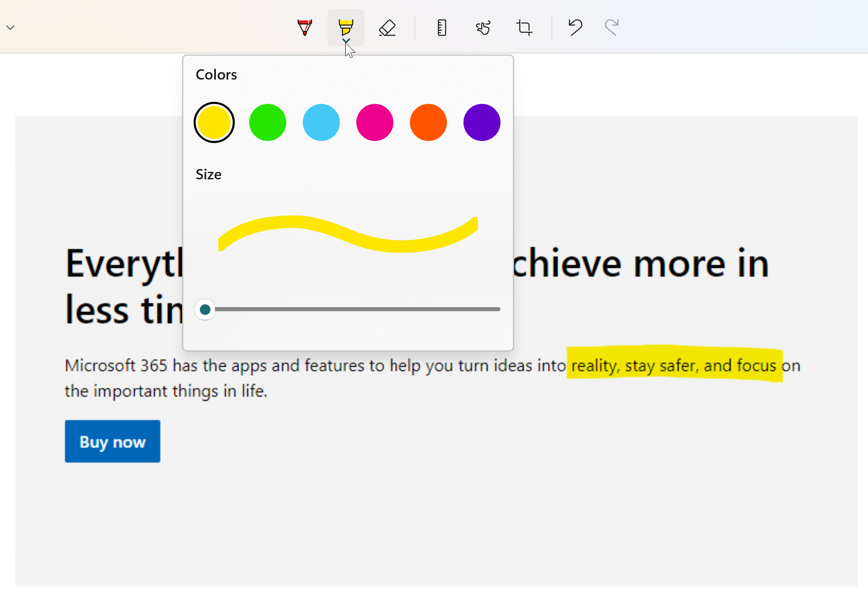The width and height of the screenshot is (868, 599).
Task: Close the highlighter options via its chevron
Action: tap(346, 41)
